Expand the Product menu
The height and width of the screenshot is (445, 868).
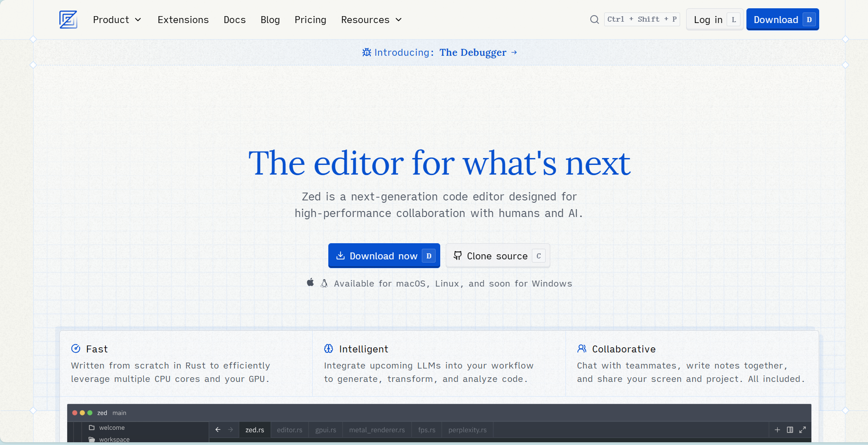tap(117, 20)
